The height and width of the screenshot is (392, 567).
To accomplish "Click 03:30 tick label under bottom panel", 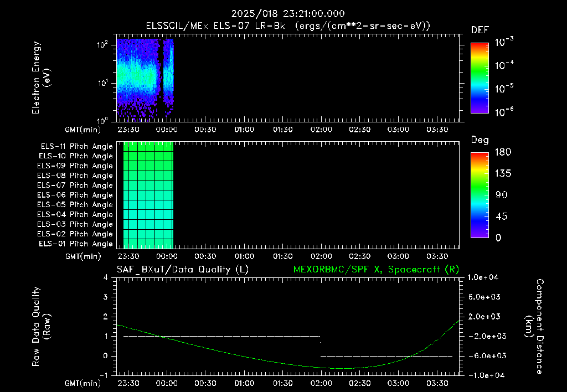I will (x=437, y=383).
